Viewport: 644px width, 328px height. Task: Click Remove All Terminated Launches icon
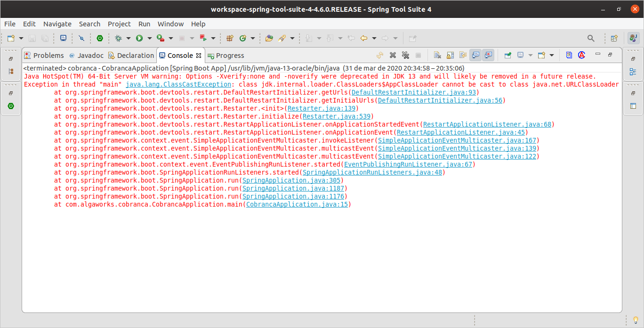(405, 55)
